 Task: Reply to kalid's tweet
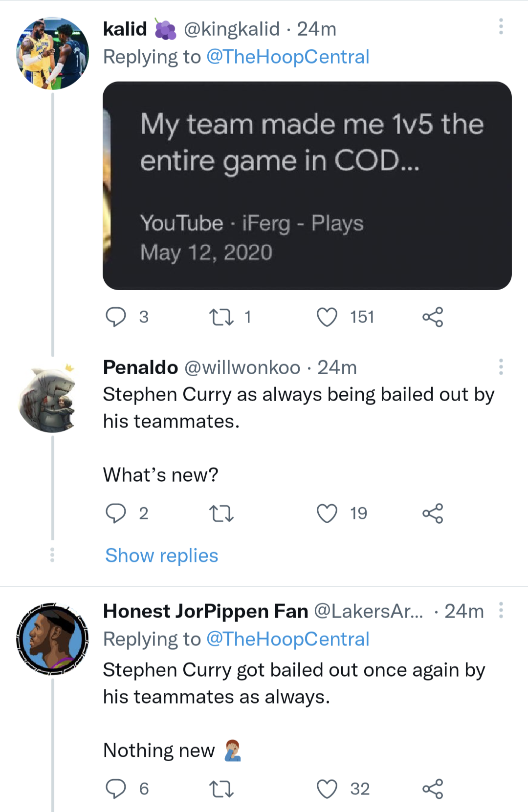[x=116, y=317]
